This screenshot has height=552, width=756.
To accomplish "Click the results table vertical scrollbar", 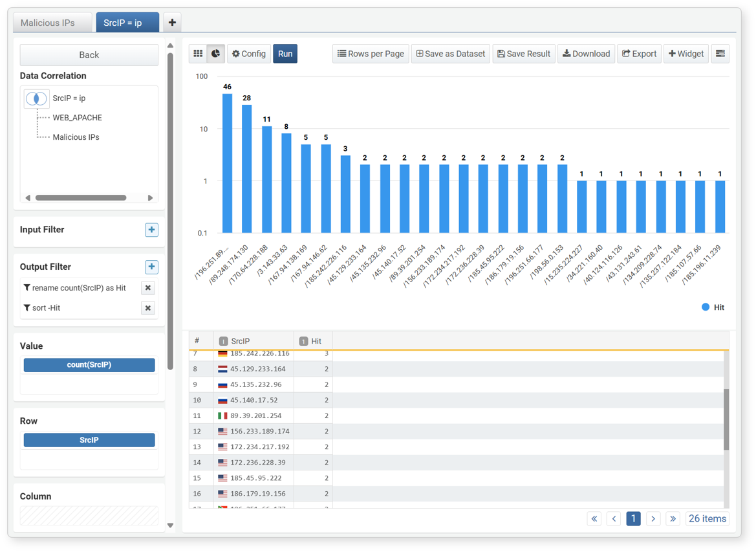I will [726, 419].
